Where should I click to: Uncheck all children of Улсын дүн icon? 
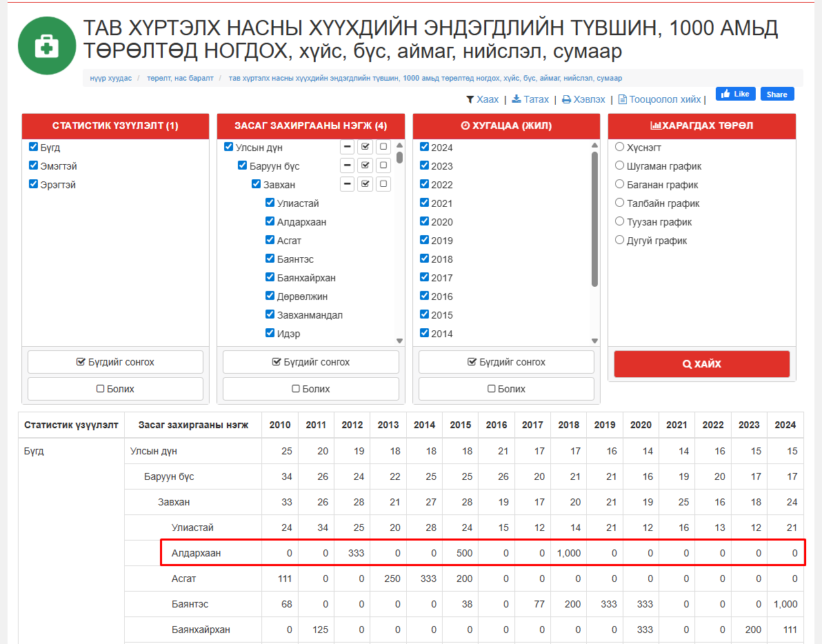[383, 147]
